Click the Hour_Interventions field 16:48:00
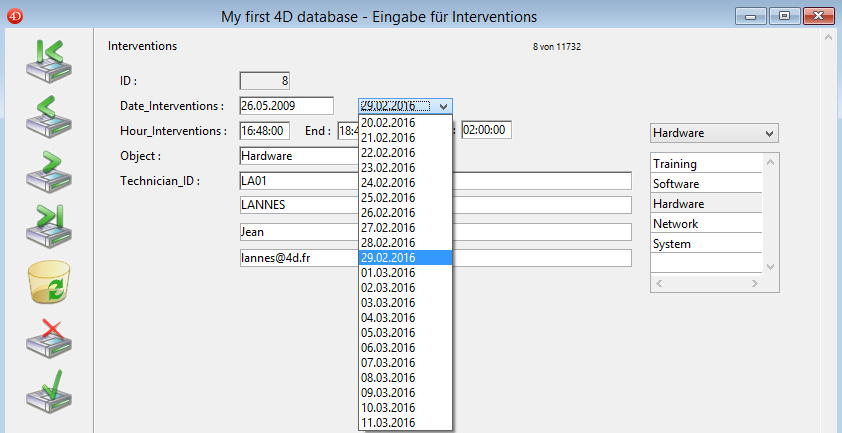842x433 pixels. click(264, 130)
